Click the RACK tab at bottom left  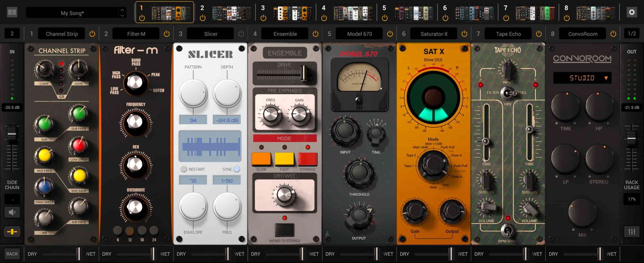11,254
